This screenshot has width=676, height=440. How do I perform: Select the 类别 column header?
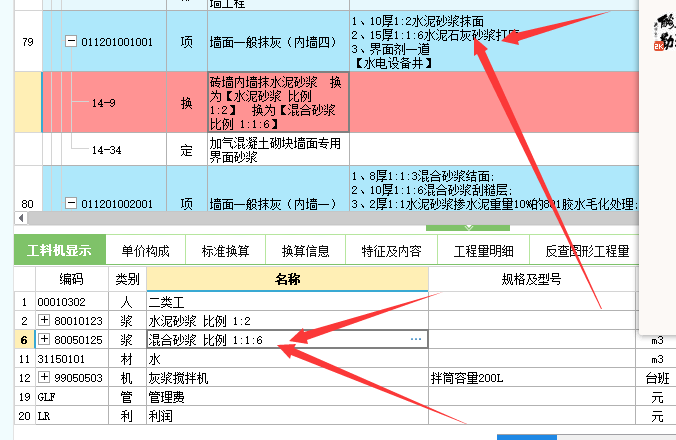pos(128,279)
